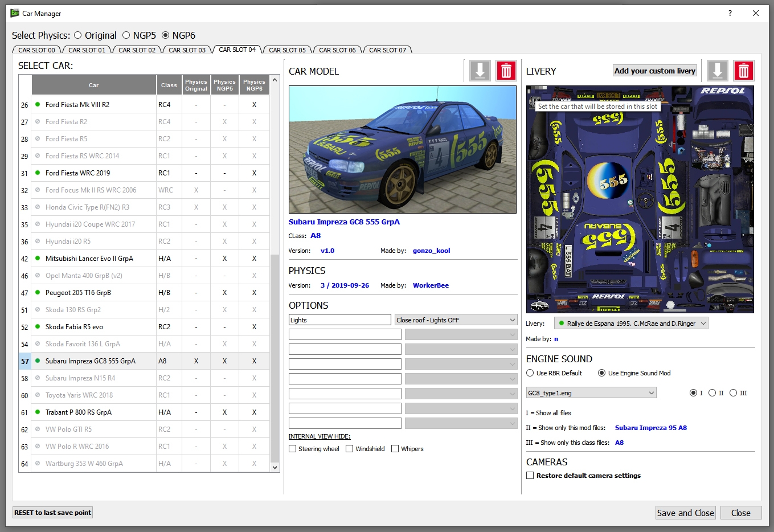Switch to CAR SLOT 03 tab
The height and width of the screenshot is (532, 774).
tap(187, 50)
